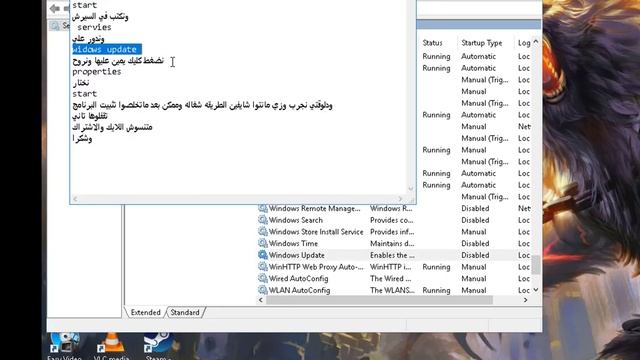Image resolution: width=640 pixels, height=360 pixels.
Task: Select the Wired AutoConfig service name
Action: 298,278
